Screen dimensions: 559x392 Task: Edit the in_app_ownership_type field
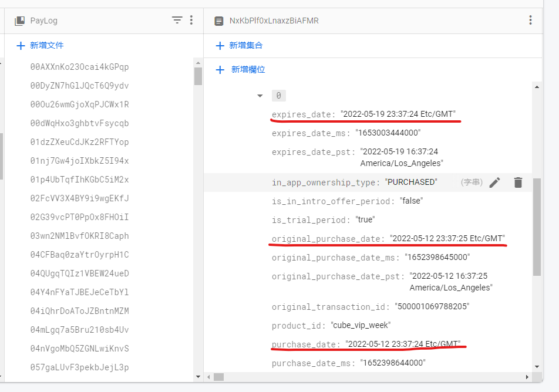tap(494, 183)
